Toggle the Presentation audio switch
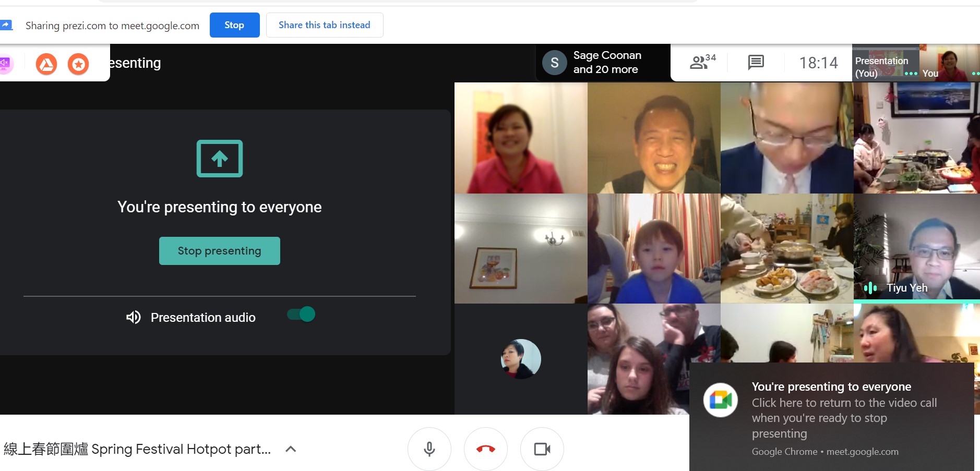The height and width of the screenshot is (471, 980). pyautogui.click(x=301, y=315)
